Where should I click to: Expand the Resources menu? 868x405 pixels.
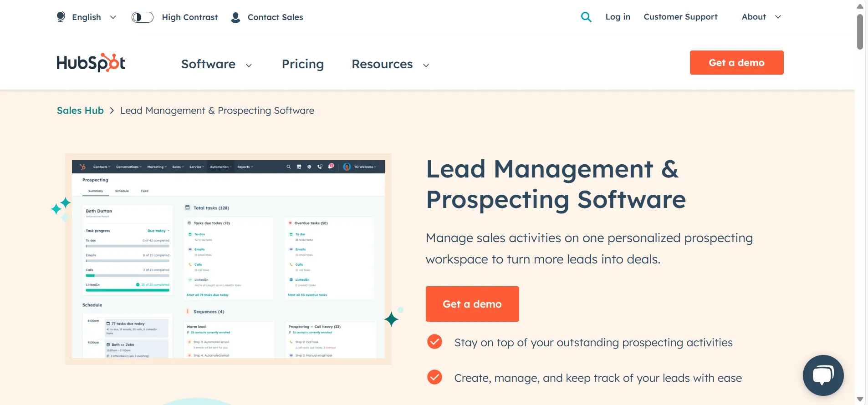pos(390,64)
